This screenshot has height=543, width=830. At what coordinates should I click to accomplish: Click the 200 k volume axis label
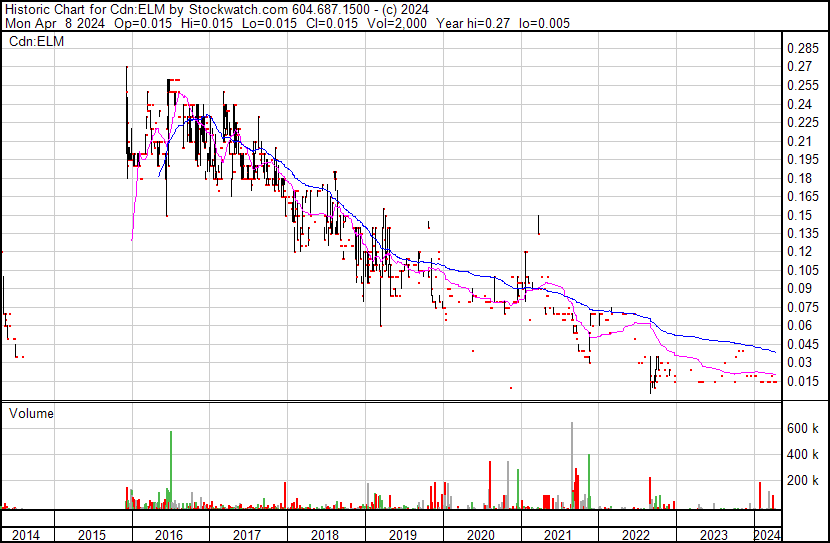(x=802, y=480)
